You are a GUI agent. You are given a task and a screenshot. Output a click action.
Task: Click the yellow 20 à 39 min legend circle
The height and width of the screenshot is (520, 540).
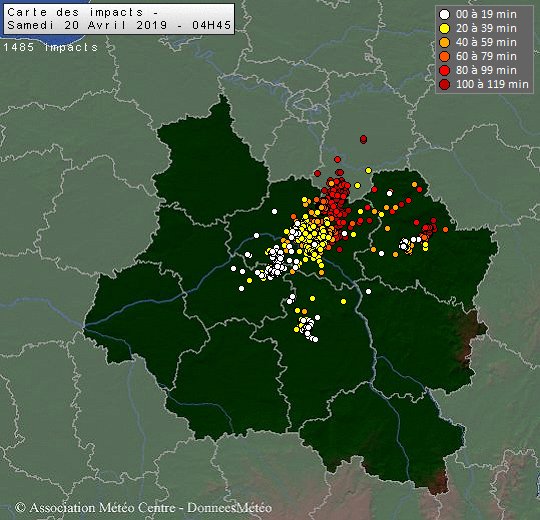[445, 29]
